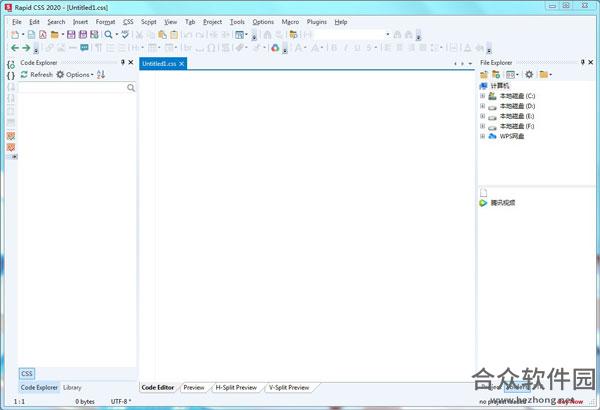Switch to the V-Split Preview tab
The width and height of the screenshot is (600, 410).
[x=289, y=388]
